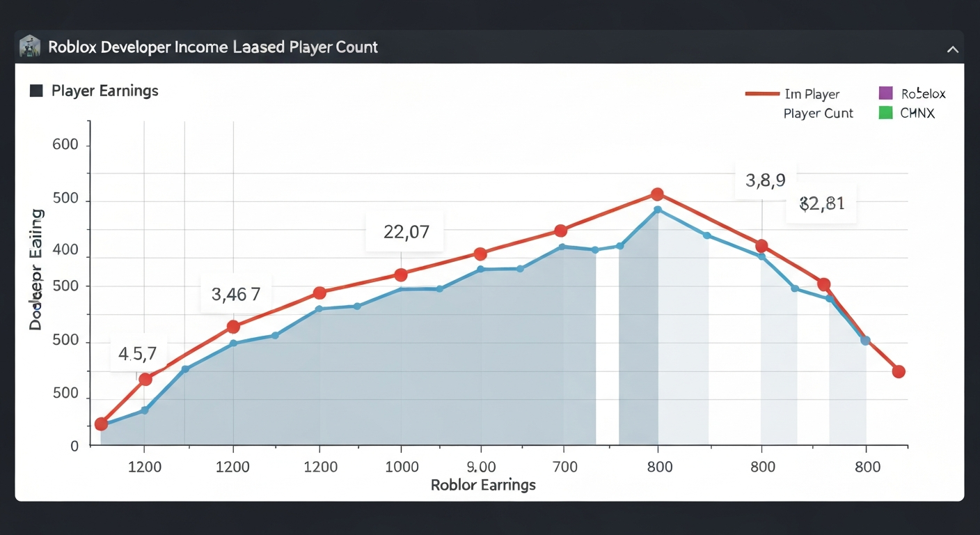The image size is (980, 535).
Task: Click the Roblox panel icon in title bar
Action: pos(30,47)
